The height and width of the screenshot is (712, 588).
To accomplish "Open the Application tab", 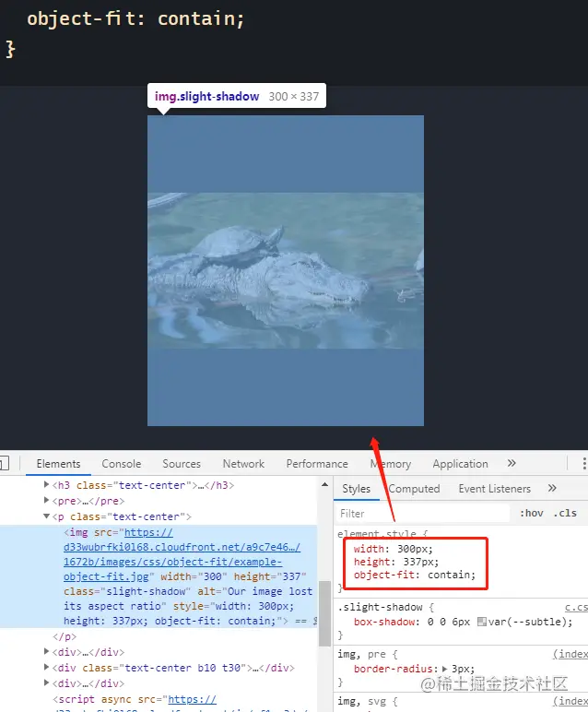I will tap(460, 464).
